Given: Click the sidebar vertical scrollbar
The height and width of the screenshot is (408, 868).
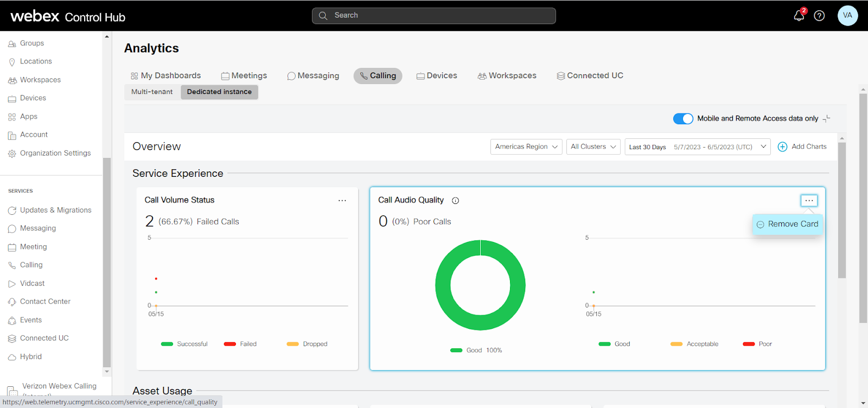Looking at the screenshot, I should [x=107, y=262].
